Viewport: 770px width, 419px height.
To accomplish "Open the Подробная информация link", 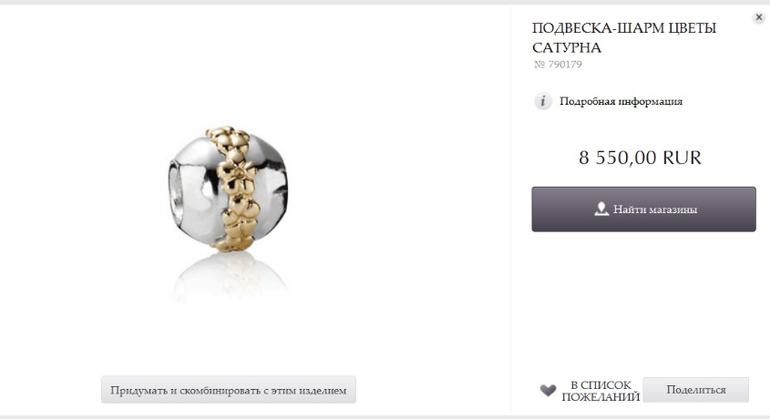I will pos(621,101).
